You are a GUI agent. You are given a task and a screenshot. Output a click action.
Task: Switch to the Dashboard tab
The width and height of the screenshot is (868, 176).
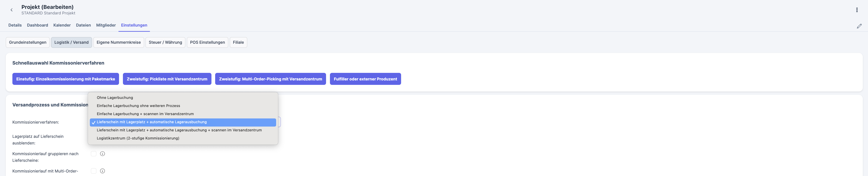click(x=37, y=25)
